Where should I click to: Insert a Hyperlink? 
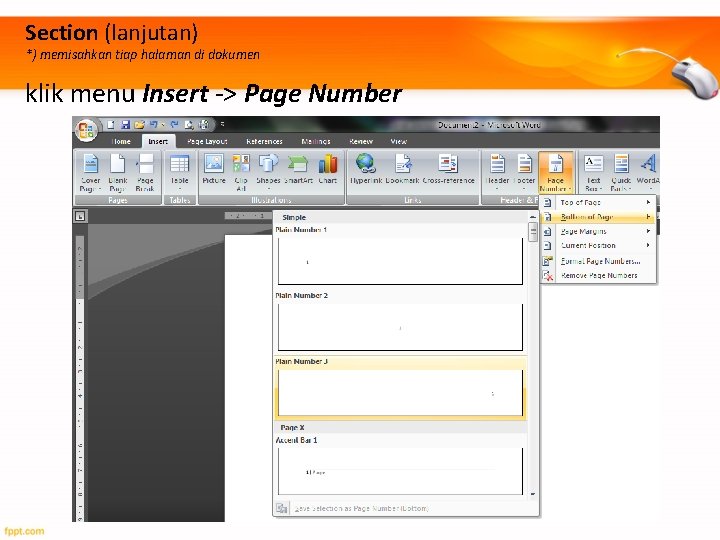pyautogui.click(x=366, y=170)
